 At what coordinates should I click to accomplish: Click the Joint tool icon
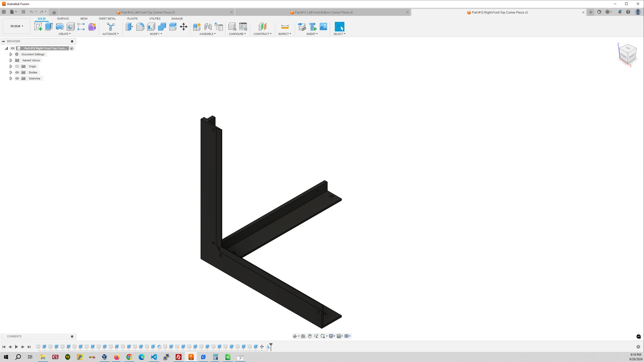pyautogui.click(x=208, y=27)
